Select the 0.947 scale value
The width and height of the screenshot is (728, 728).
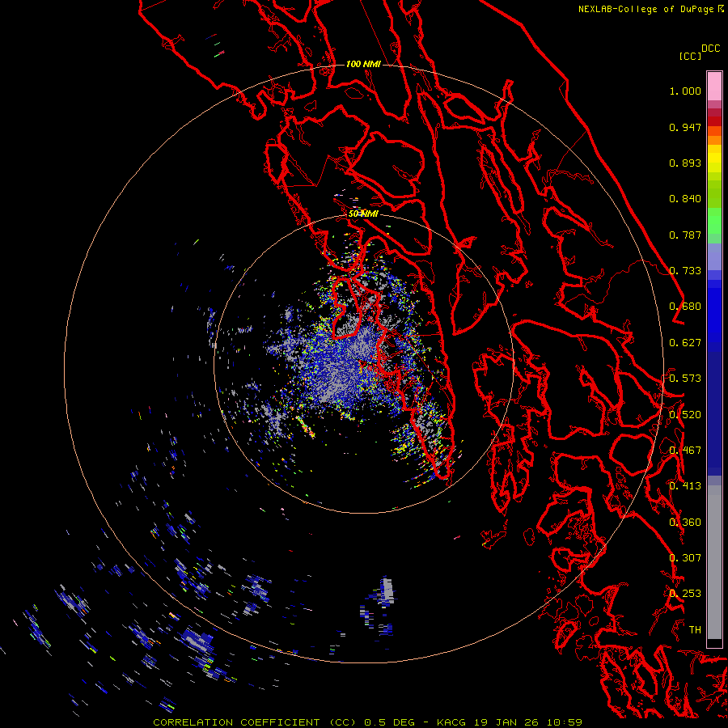(685, 127)
